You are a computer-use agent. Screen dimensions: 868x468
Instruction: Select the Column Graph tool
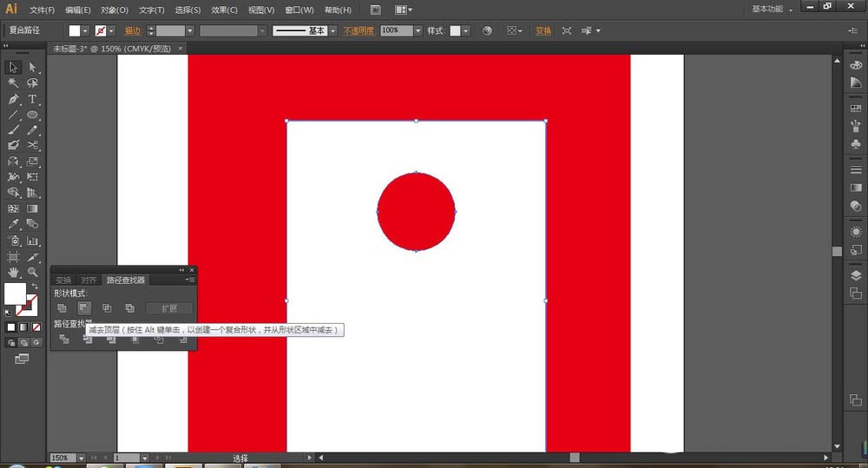[33, 241]
